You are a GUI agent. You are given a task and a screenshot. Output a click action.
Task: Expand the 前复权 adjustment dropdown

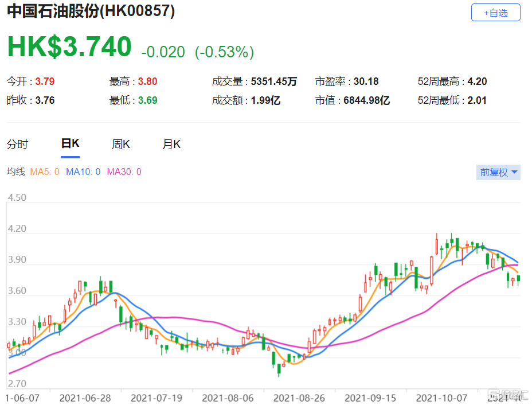click(498, 172)
